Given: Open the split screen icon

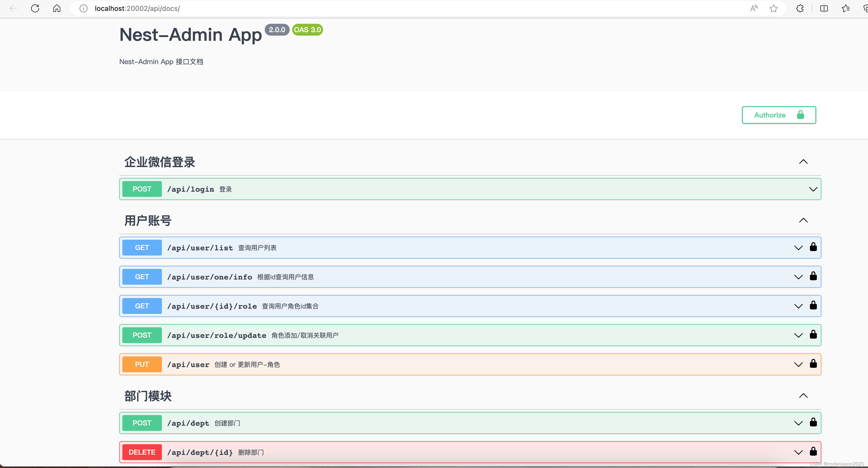Looking at the screenshot, I should [824, 8].
